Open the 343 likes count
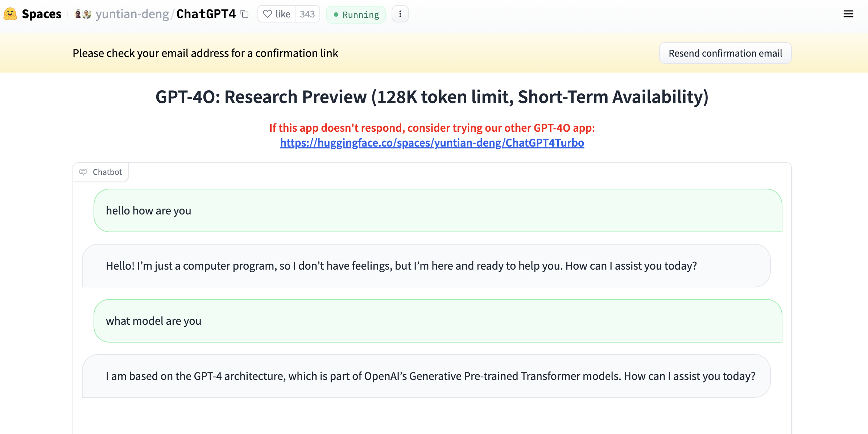The height and width of the screenshot is (434, 868). point(307,14)
